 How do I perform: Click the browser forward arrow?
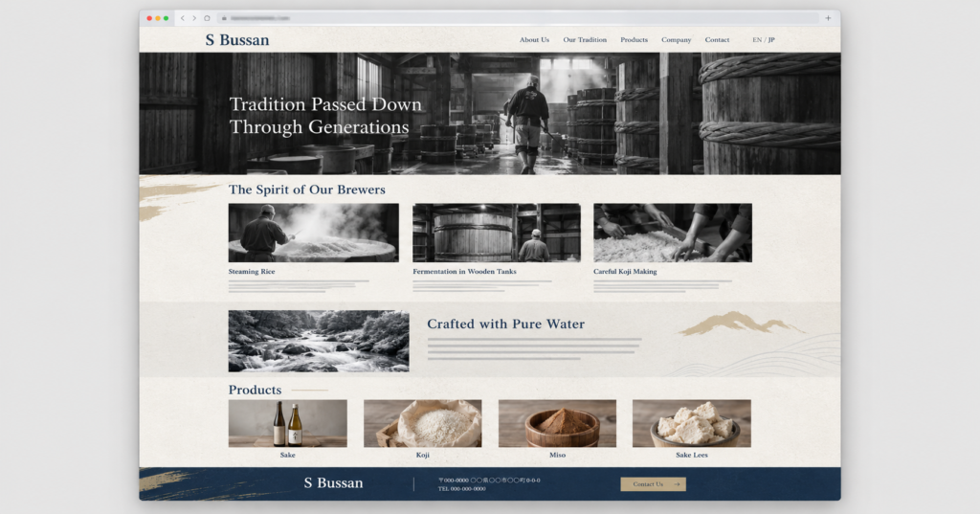point(194,18)
